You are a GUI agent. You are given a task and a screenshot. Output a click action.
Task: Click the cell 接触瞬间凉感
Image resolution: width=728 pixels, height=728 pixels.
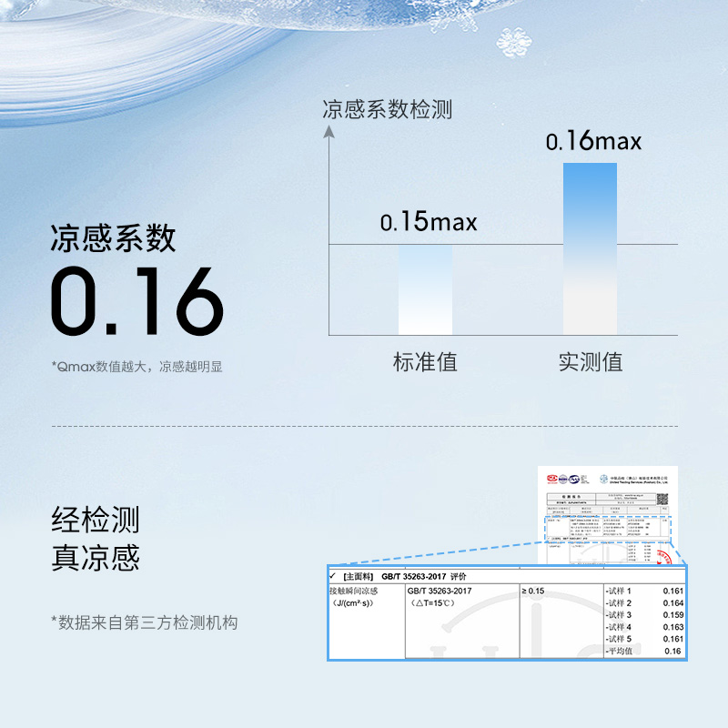tap(354, 591)
